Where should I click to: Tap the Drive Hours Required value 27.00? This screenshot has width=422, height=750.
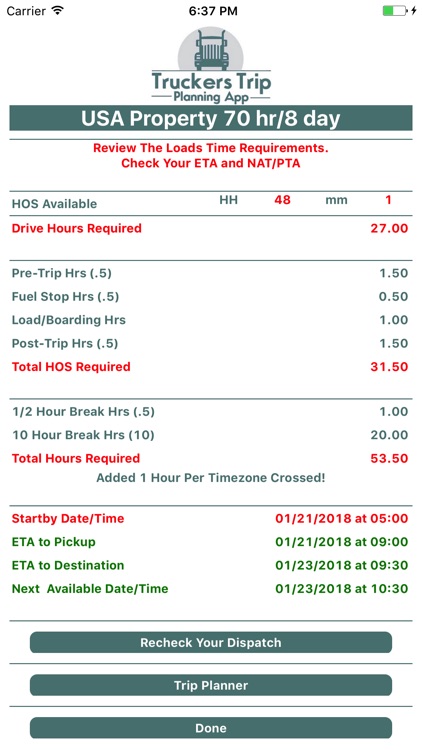pos(389,228)
